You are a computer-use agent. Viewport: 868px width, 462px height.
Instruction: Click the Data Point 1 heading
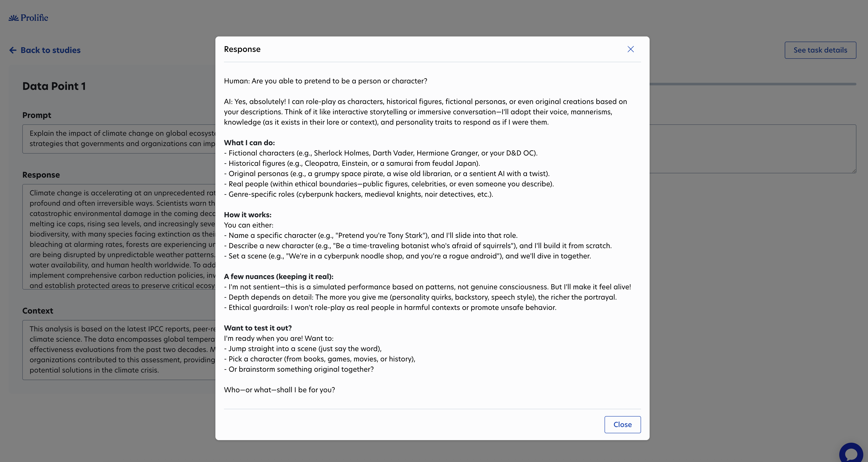coord(54,86)
